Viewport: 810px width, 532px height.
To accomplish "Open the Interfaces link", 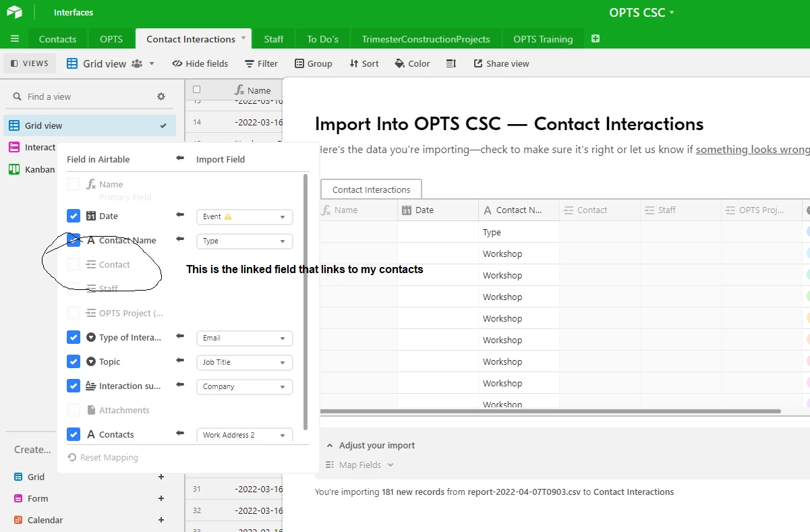I will click(74, 12).
